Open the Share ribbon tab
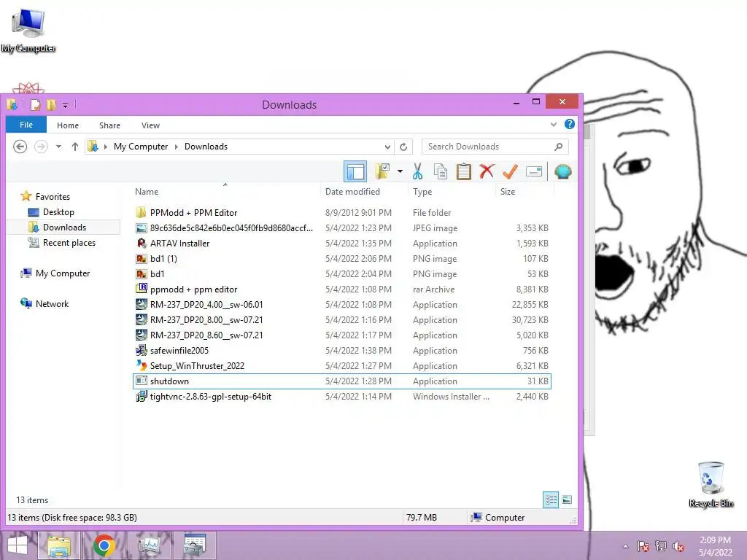 (x=109, y=125)
